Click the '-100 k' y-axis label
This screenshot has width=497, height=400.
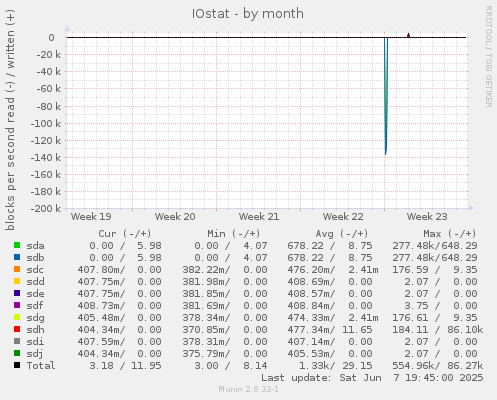click(46, 124)
